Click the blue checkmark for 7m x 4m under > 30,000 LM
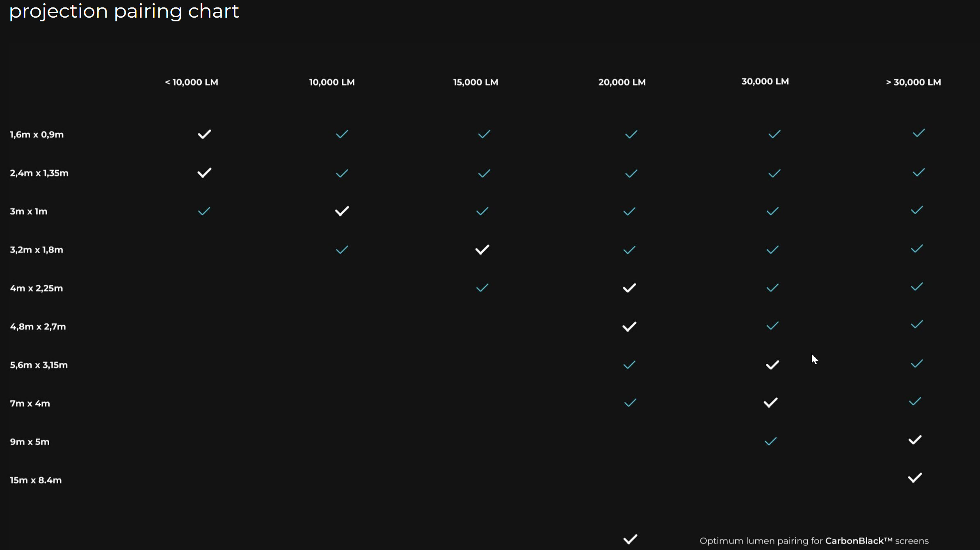 coord(915,401)
